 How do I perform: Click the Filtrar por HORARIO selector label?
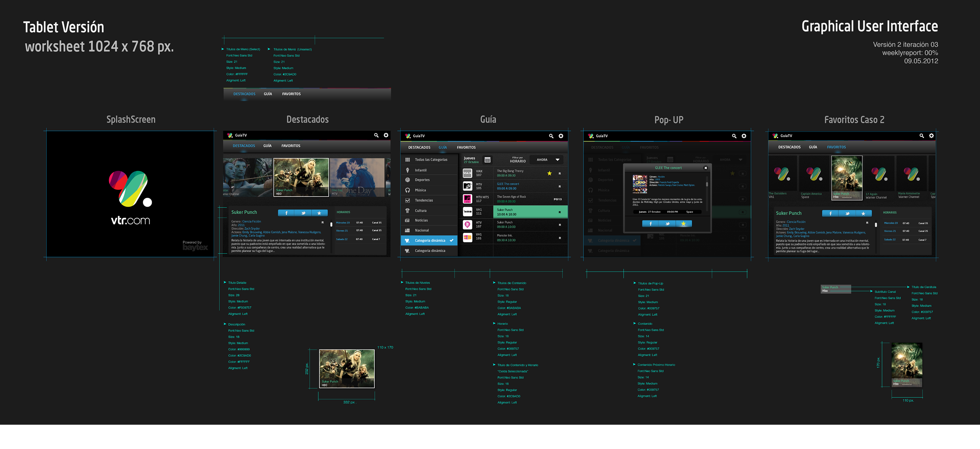coord(517,160)
